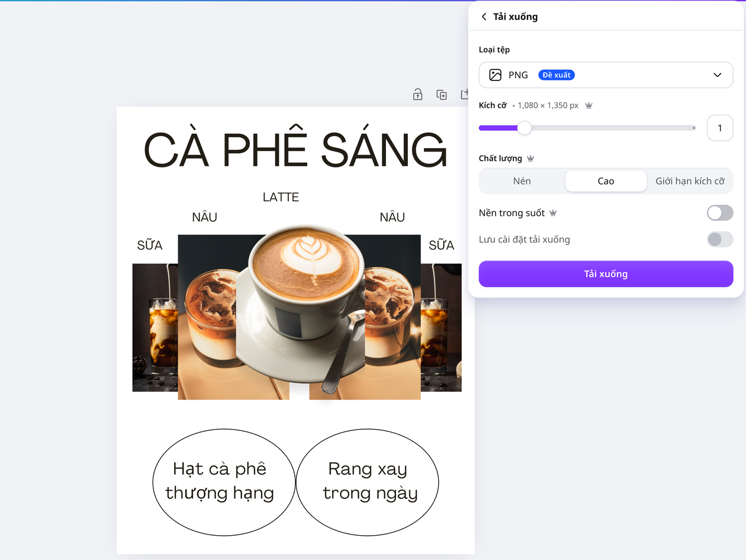
Task: Click the lock page icon above canvas
Action: 418,95
